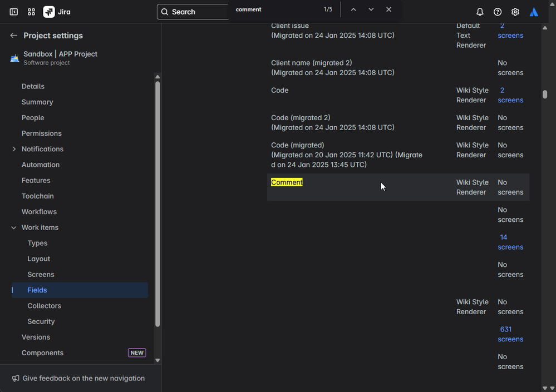Click the Sandbox project avatar icon
The image size is (556, 392).
(14, 58)
